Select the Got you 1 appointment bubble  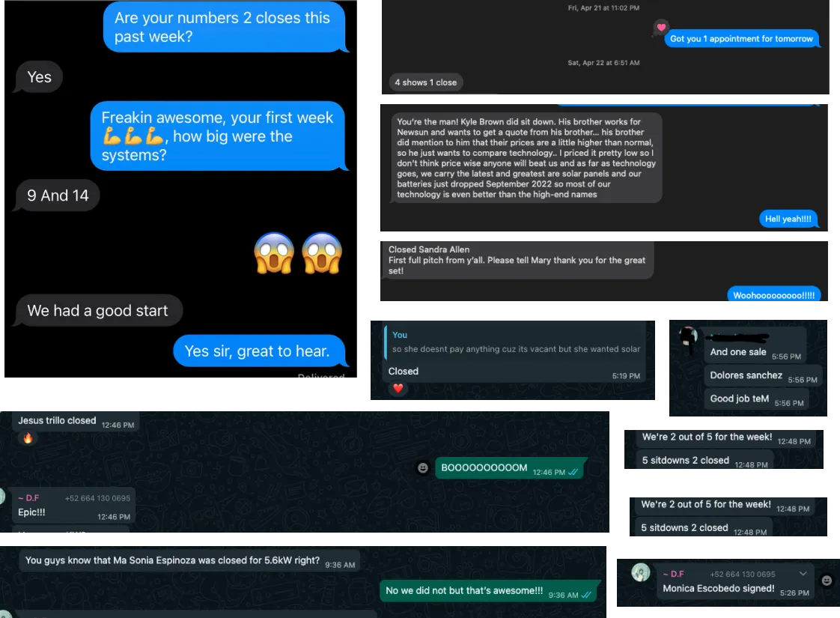coord(741,39)
